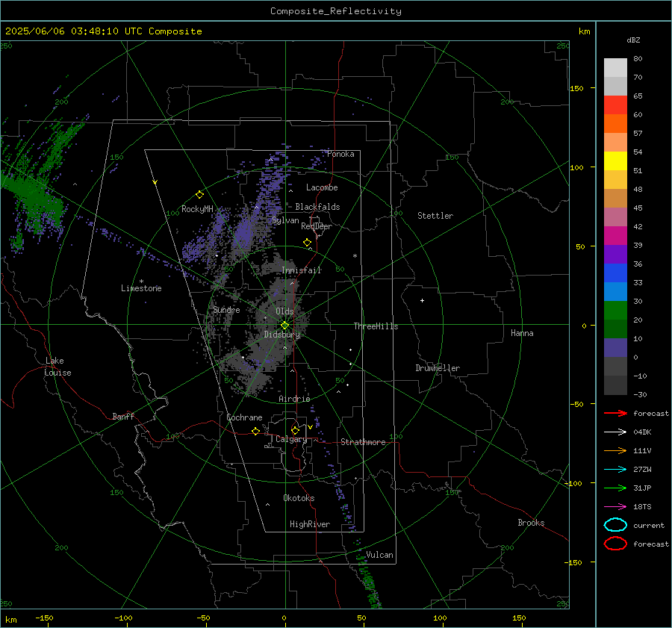Image resolution: width=672 pixels, height=628 pixels.
Task: Click the Drumheller town label
Action: pyautogui.click(x=438, y=368)
